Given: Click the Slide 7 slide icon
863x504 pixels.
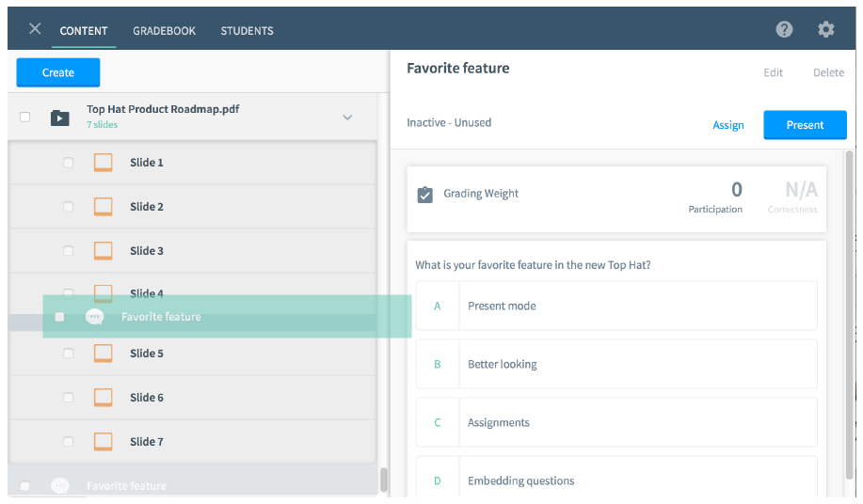Looking at the screenshot, I should [x=103, y=441].
